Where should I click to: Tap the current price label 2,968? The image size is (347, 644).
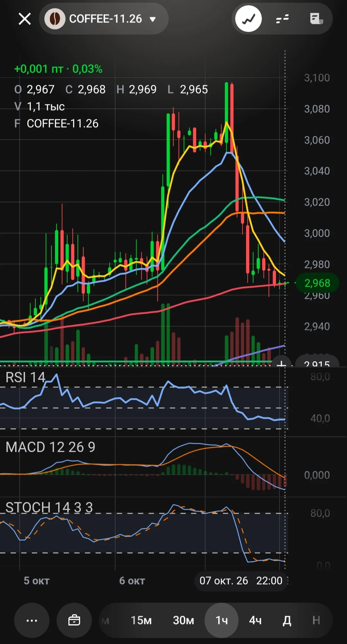pyautogui.click(x=317, y=283)
